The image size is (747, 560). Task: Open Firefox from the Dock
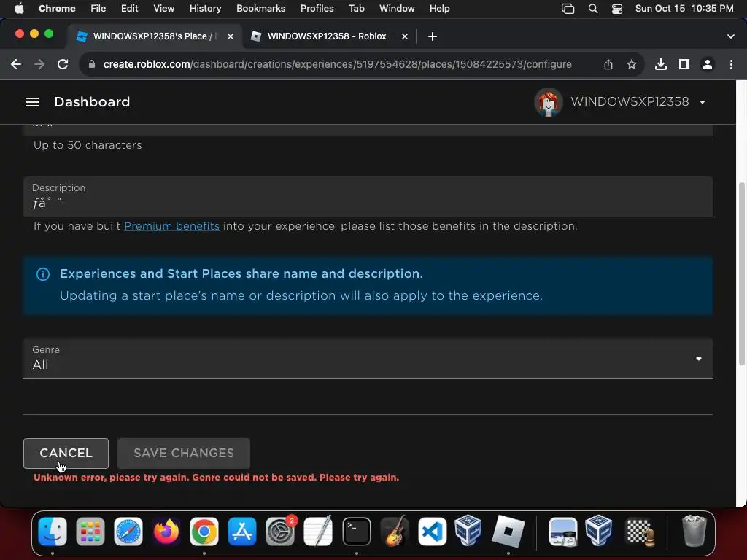click(x=166, y=532)
